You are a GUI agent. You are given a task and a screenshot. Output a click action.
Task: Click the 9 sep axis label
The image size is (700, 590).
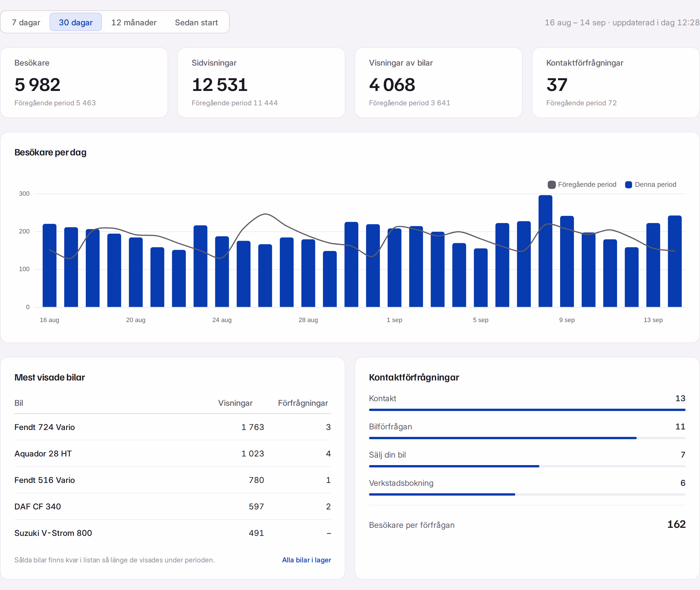point(567,320)
